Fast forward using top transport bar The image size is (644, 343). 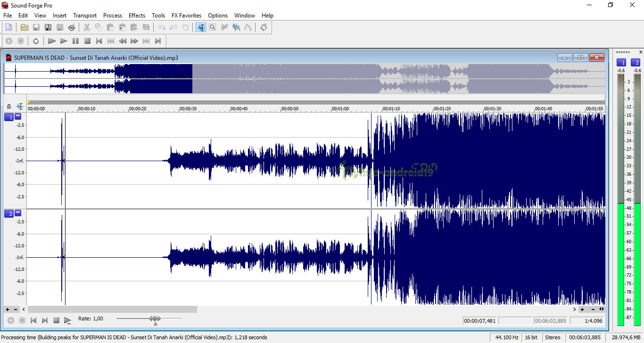(134, 41)
